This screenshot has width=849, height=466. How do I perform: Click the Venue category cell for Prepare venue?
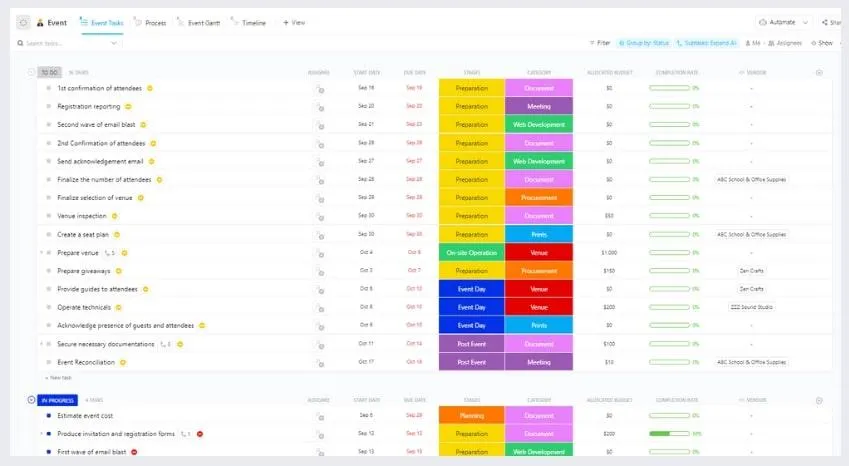(539, 253)
